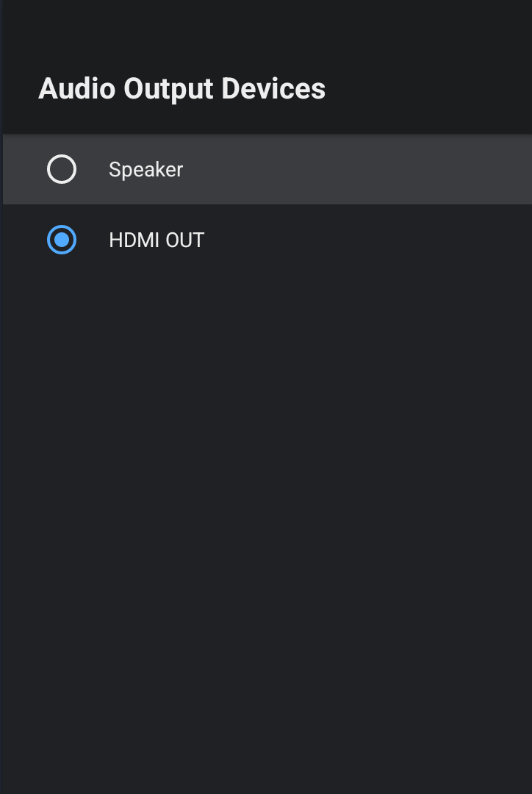Pick the second entry in the device list
The image size is (532, 794).
point(266,240)
